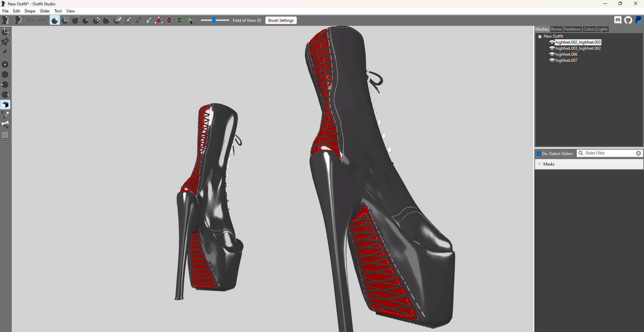Screen dimensions: 644x332
Task: Open the Shape menu
Action: 30,11
